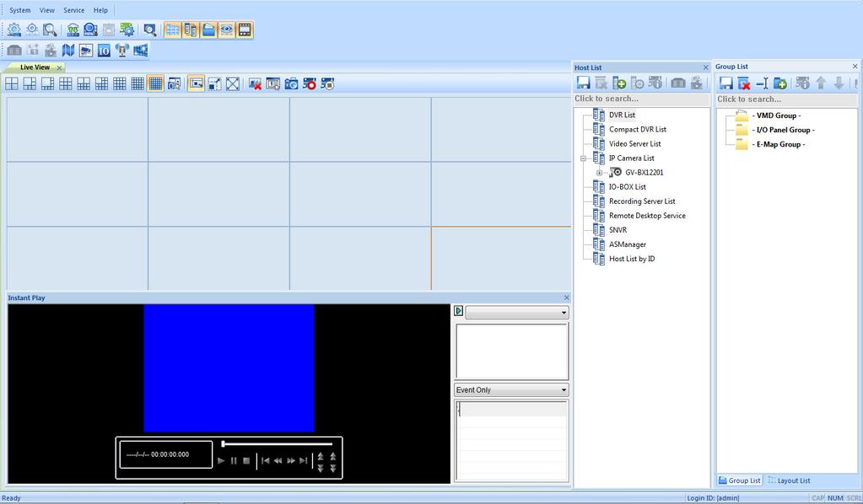This screenshot has width=863, height=504.
Task: Stop recording with the gray stop icon
Action: (327, 83)
